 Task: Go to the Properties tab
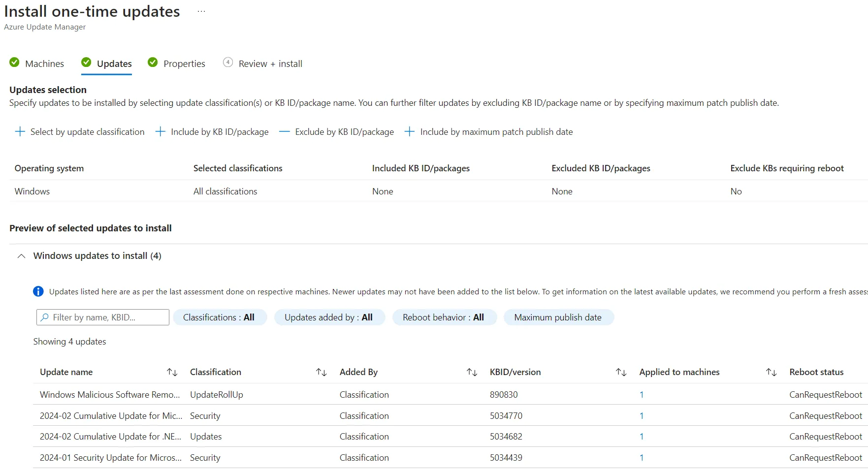click(x=184, y=63)
